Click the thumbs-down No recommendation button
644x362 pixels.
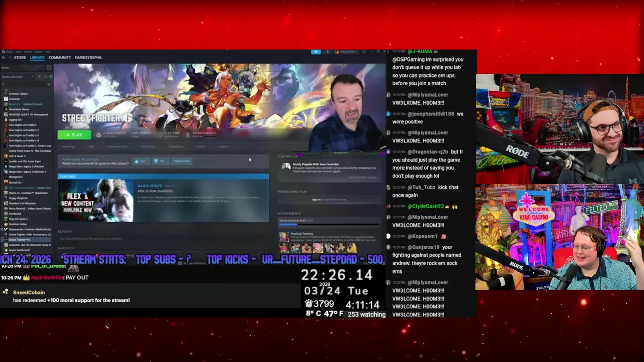tap(160, 161)
